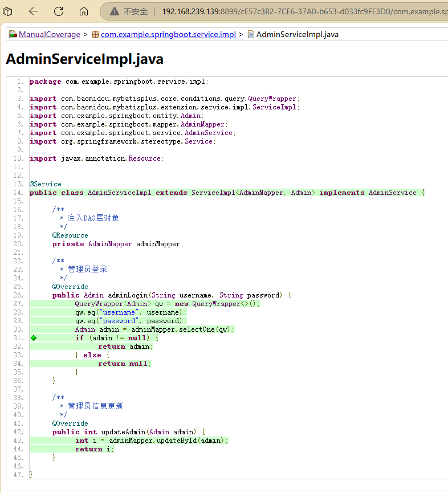Click the '不安全' security label
This screenshot has height=493, width=448.
[x=136, y=11]
